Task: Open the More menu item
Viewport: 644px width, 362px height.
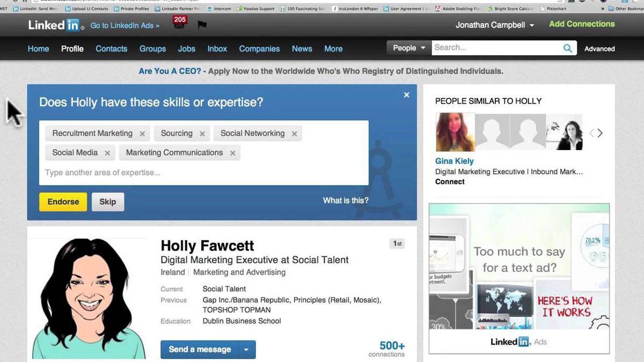Action: coord(333,48)
